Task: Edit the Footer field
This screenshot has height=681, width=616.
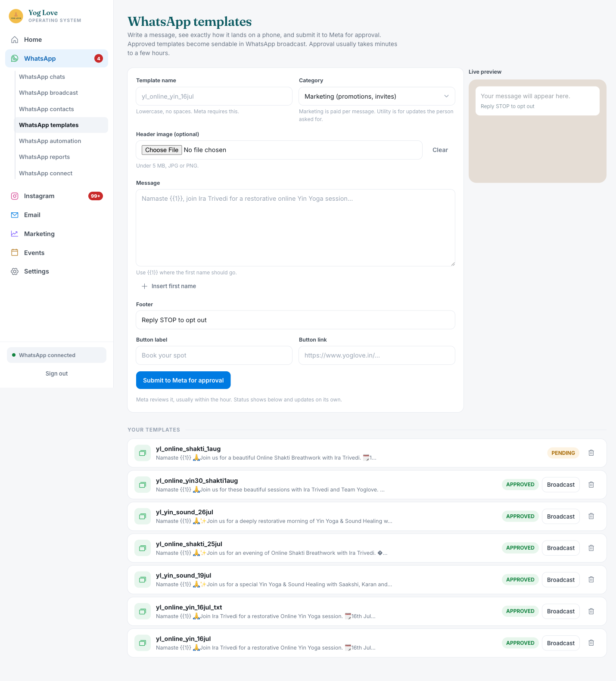Action: [296, 320]
